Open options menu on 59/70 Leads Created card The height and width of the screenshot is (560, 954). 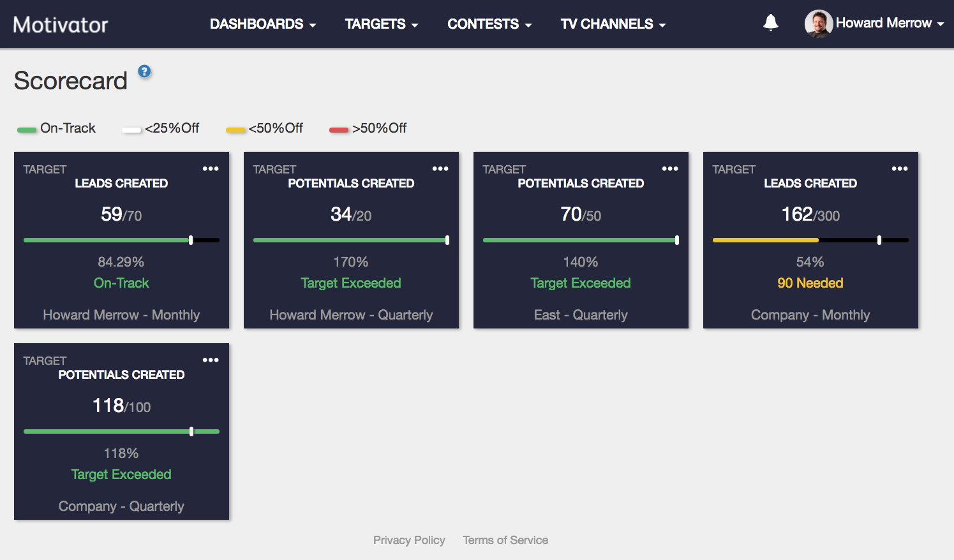[211, 169]
